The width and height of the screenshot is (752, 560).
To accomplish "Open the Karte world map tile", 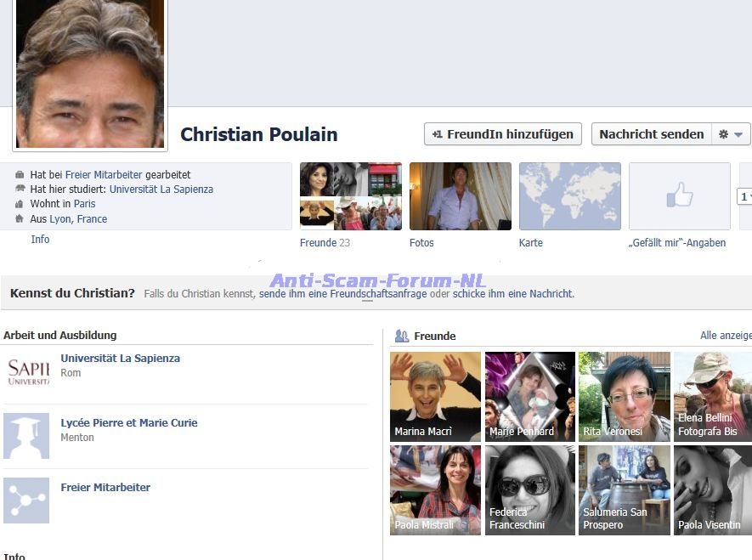I will click(x=569, y=196).
